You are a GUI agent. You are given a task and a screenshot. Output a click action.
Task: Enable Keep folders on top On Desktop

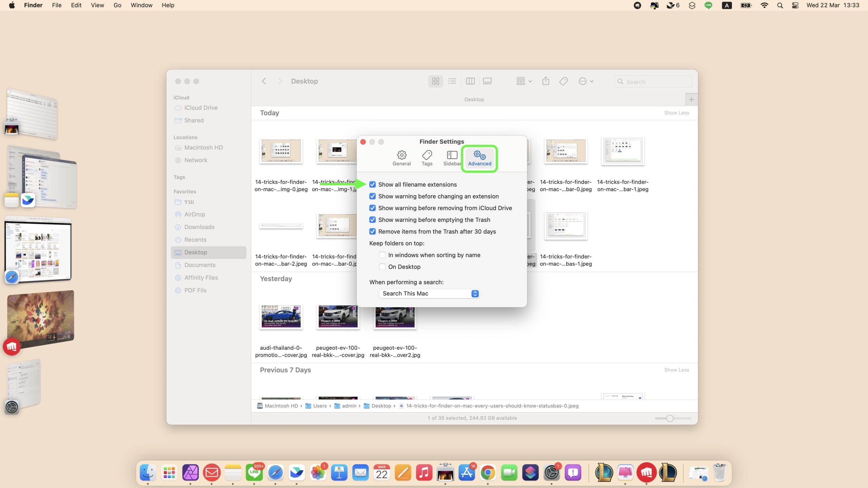(x=382, y=267)
